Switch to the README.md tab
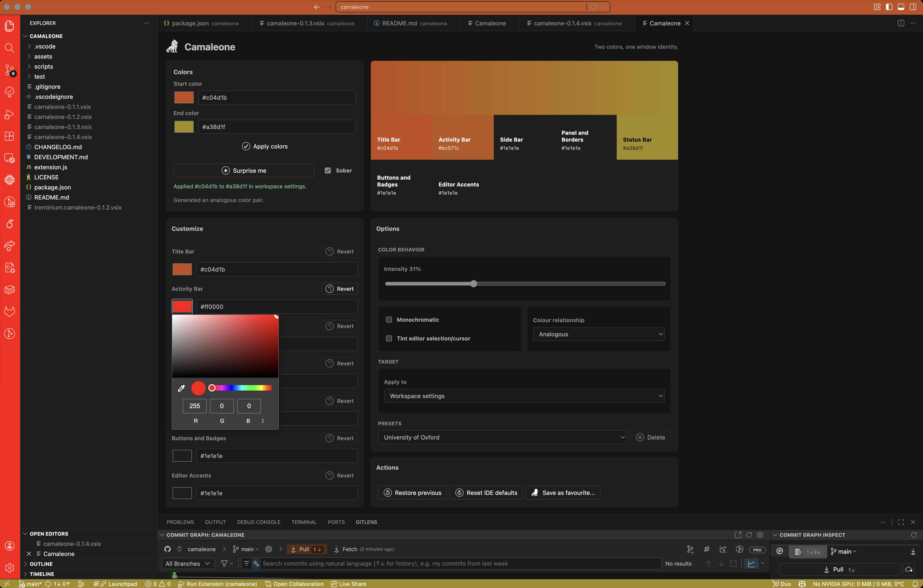The width and height of the screenshot is (923, 588). tap(414, 23)
